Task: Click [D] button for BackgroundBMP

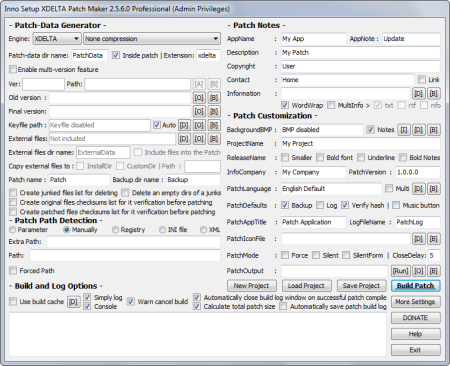Action: [x=418, y=130]
